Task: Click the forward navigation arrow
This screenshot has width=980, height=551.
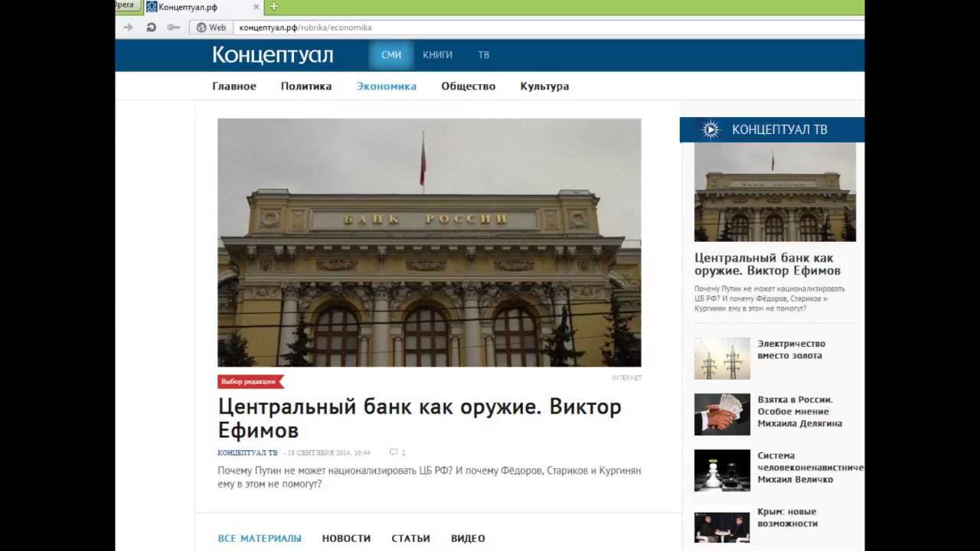Action: [128, 28]
